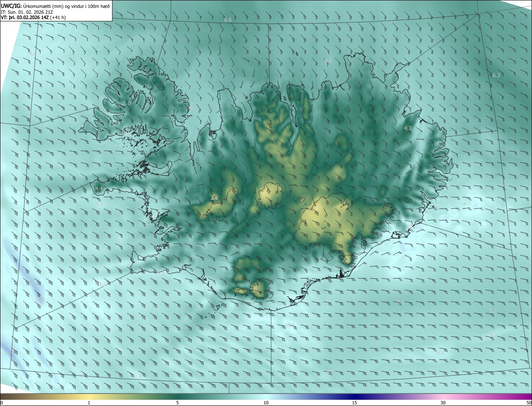The width and height of the screenshot is (532, 406).
Task: Click the '50' tick on the color scale
Action: point(529,403)
